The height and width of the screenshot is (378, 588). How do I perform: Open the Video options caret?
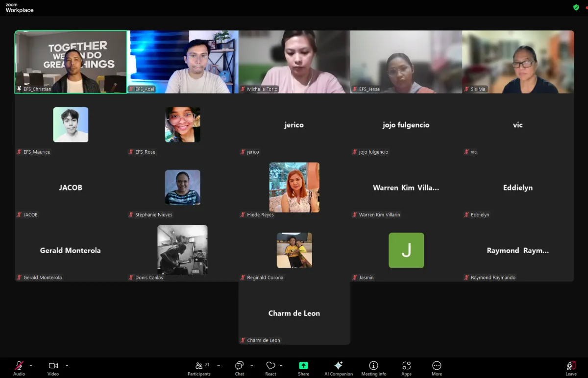[67, 365]
